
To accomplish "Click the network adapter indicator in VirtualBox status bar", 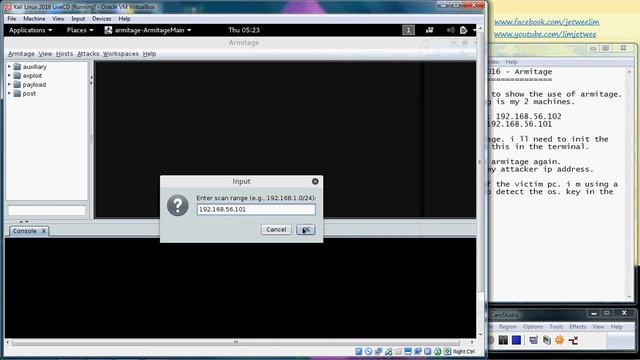I will [x=378, y=351].
